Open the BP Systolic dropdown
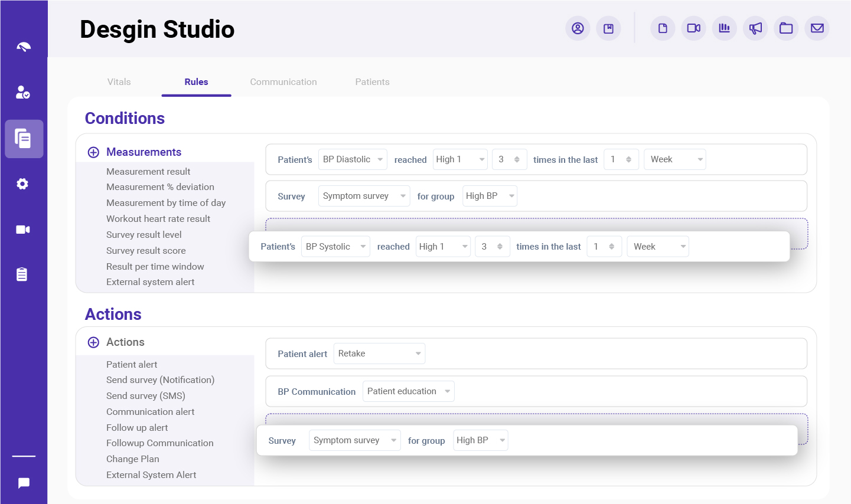Screen dimensions: 851x504 pyautogui.click(x=335, y=247)
